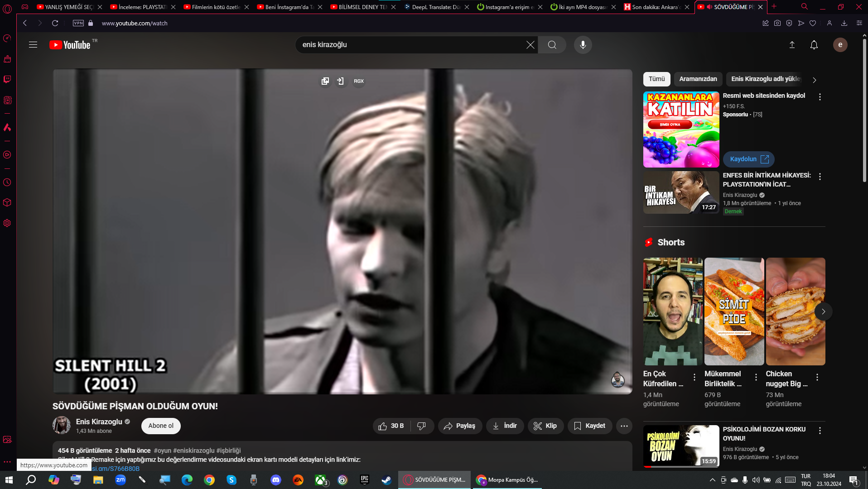Save the video with Kaydet

590,426
